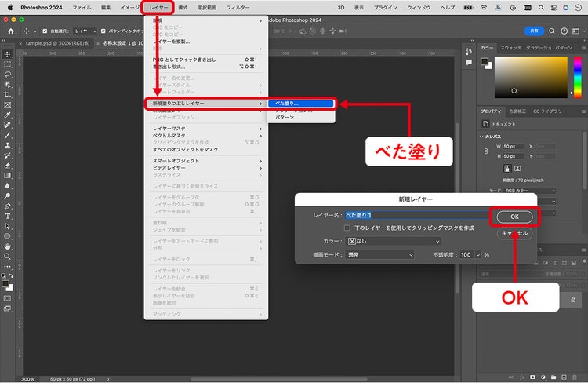
Task: Click キャンセル in 新規レイヤー dialog
Action: click(x=514, y=233)
